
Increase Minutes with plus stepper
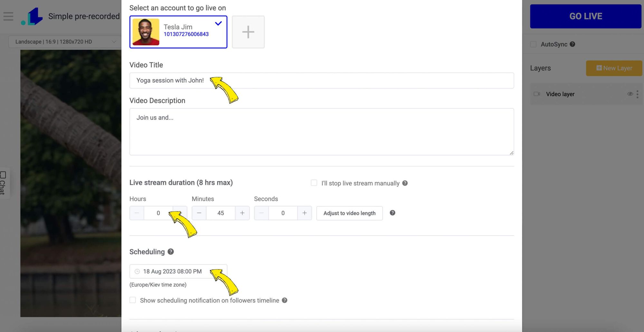tap(242, 213)
